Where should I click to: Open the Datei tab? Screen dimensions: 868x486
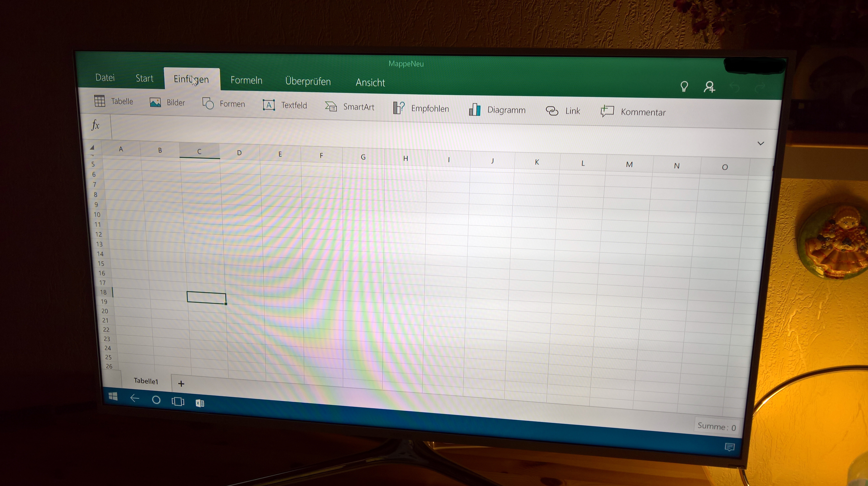[105, 77]
